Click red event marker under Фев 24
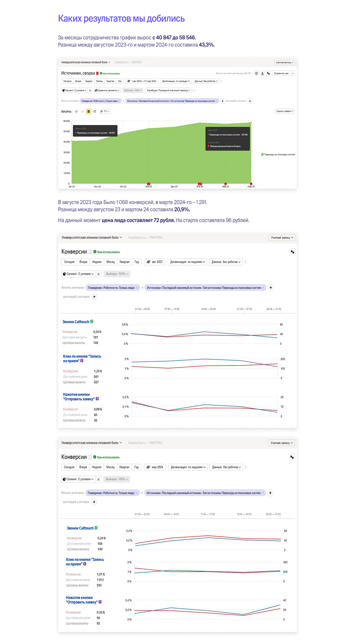 tap(225, 184)
